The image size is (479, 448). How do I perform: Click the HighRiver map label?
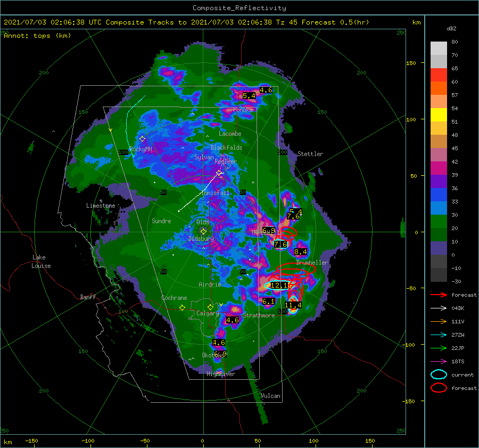coord(221,374)
